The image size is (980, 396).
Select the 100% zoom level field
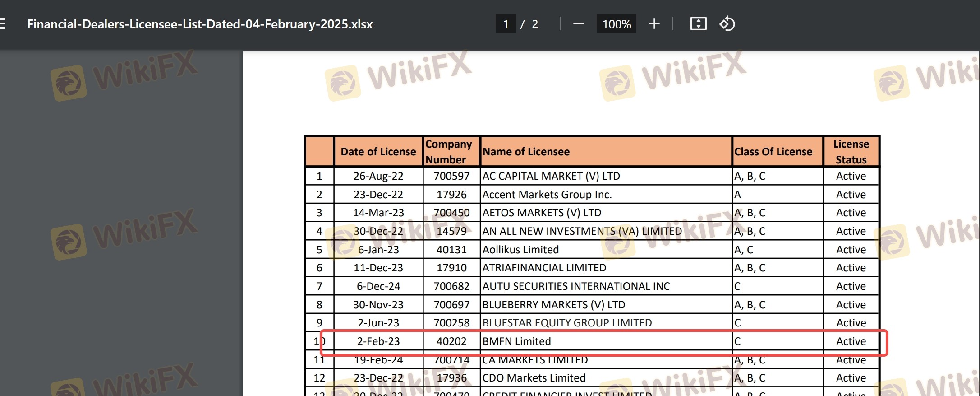pos(617,24)
